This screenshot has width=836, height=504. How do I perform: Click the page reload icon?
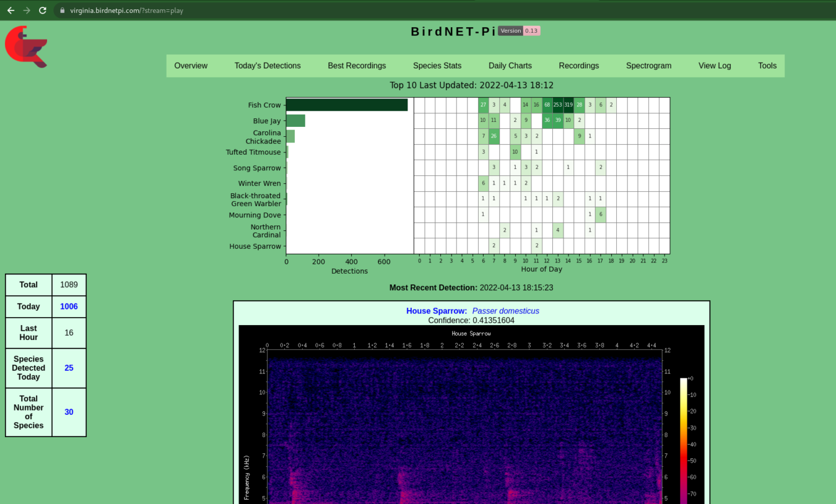(42, 10)
